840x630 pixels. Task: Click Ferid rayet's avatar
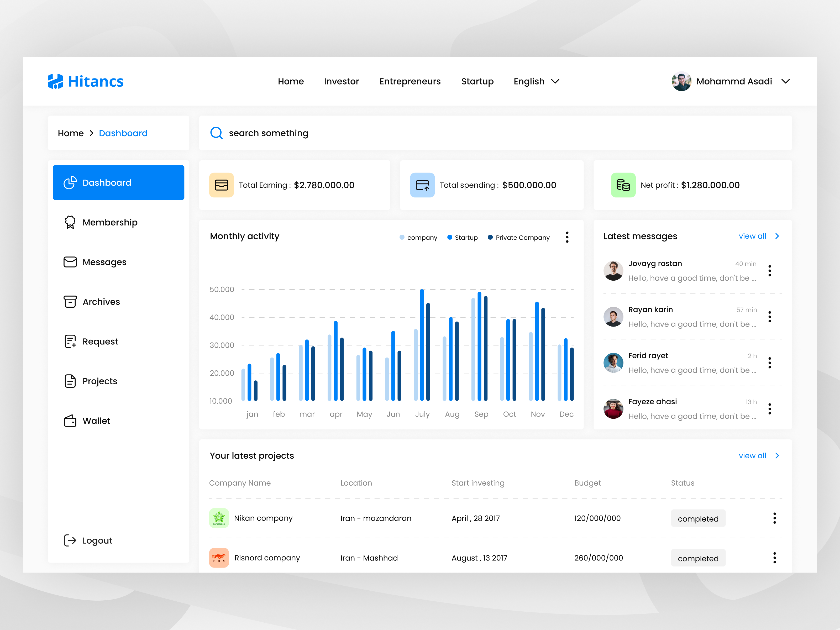(x=613, y=363)
